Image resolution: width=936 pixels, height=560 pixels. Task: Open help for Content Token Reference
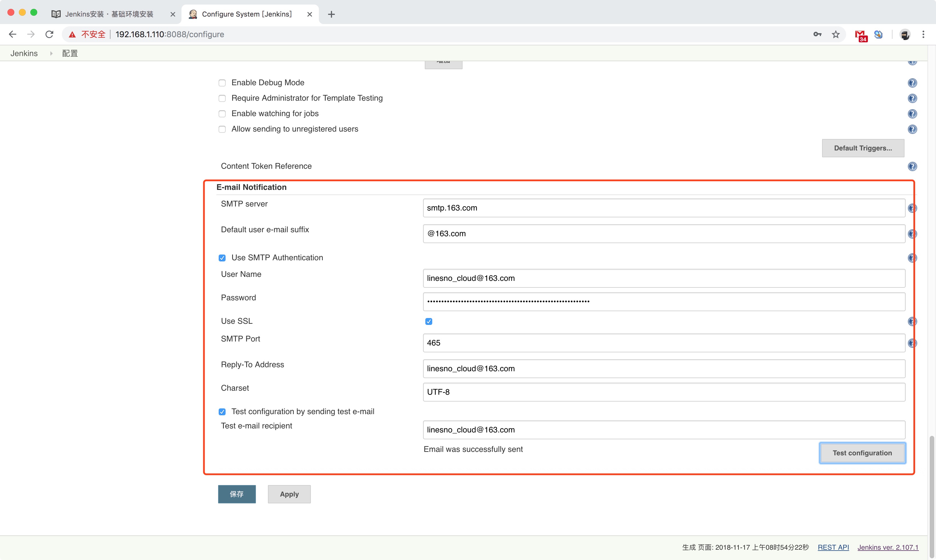coord(912,166)
